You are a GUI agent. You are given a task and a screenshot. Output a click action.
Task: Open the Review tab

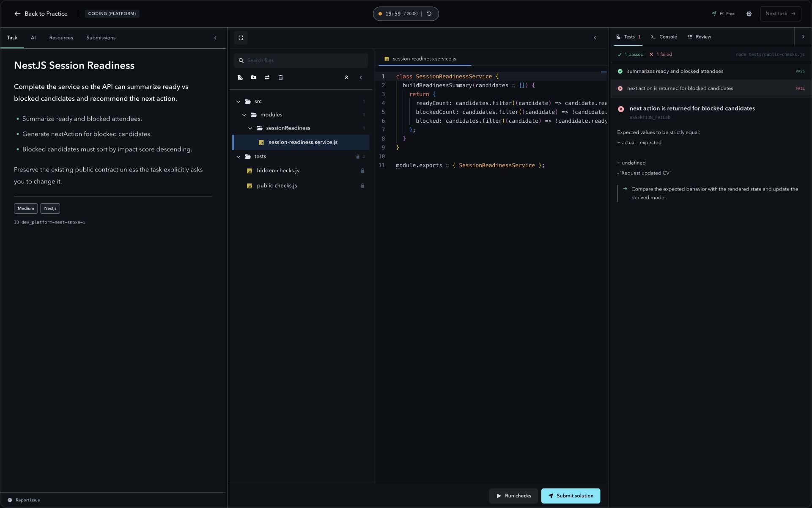(699, 37)
